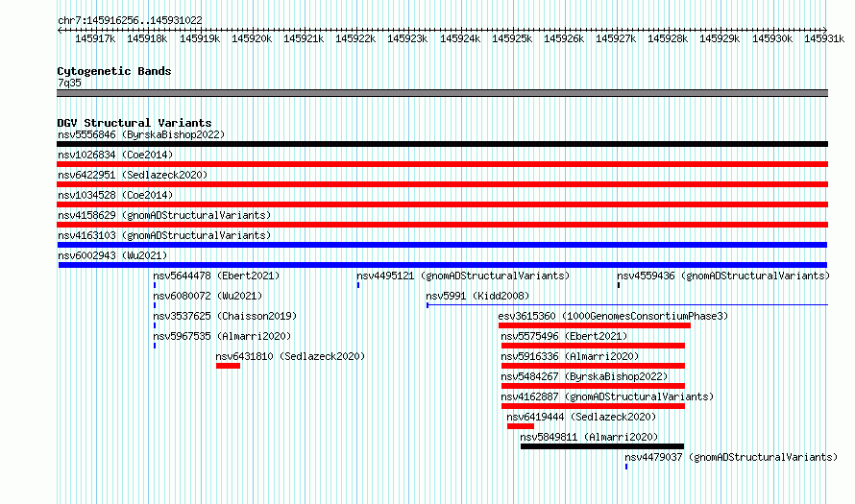The image size is (855, 504).
Task: Click the 145931k ruler tick label
Action: (824, 38)
